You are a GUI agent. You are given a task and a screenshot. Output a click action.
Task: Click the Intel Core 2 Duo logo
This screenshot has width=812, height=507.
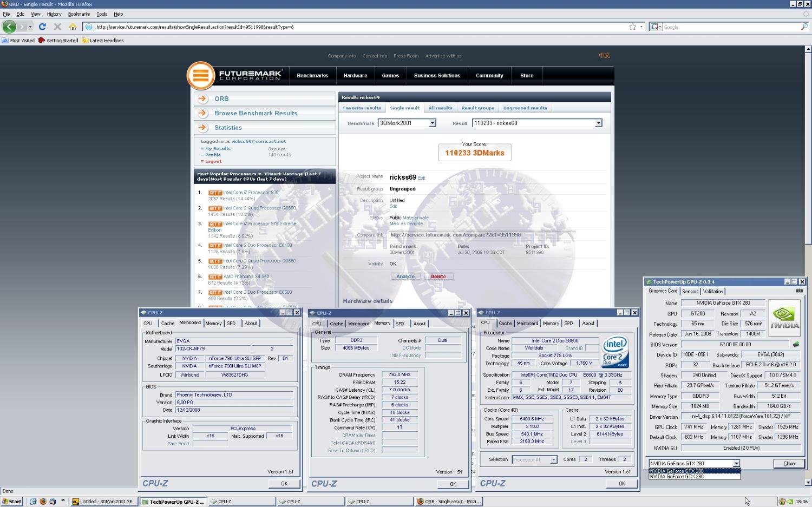tap(615, 352)
